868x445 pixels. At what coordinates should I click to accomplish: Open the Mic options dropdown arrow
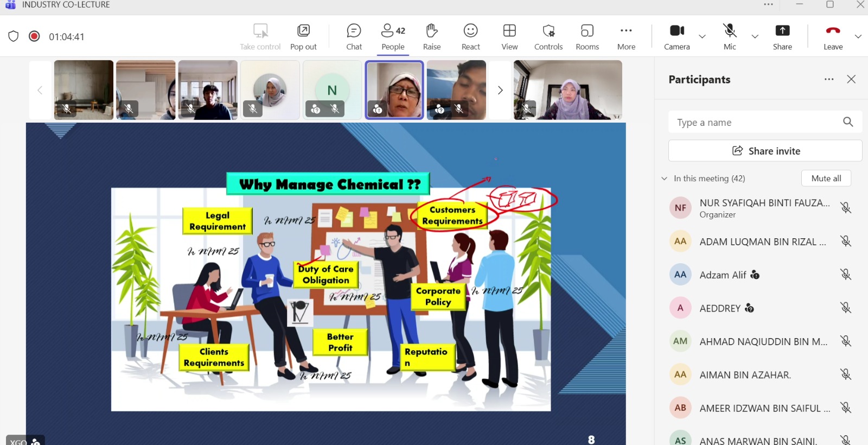(755, 37)
